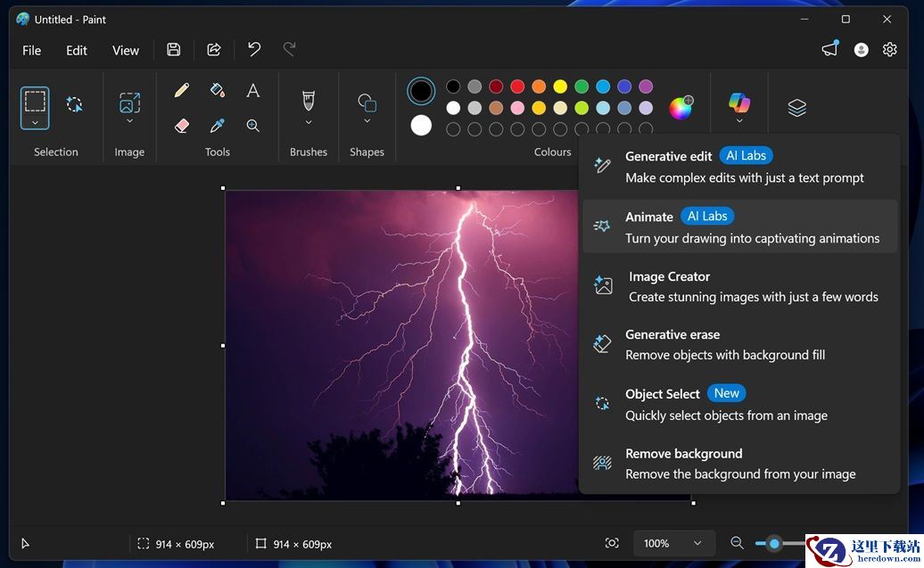Screen dimensions: 924x568
Task: Open the Layers panel
Action: (796, 108)
